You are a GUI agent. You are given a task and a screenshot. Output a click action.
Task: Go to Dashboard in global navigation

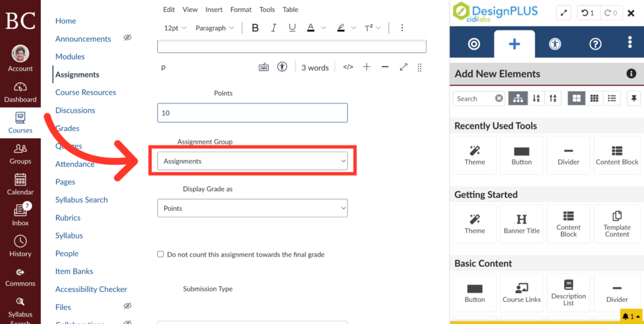[x=20, y=92]
